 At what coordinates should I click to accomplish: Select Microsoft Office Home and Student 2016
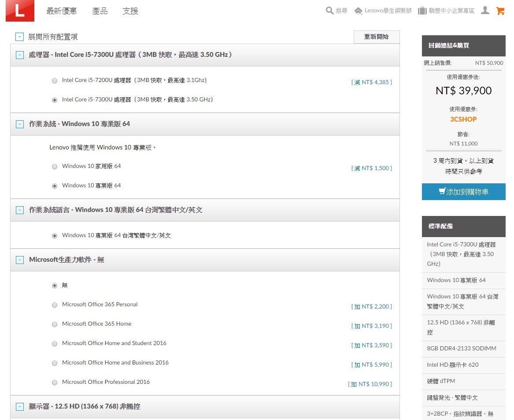tap(55, 344)
